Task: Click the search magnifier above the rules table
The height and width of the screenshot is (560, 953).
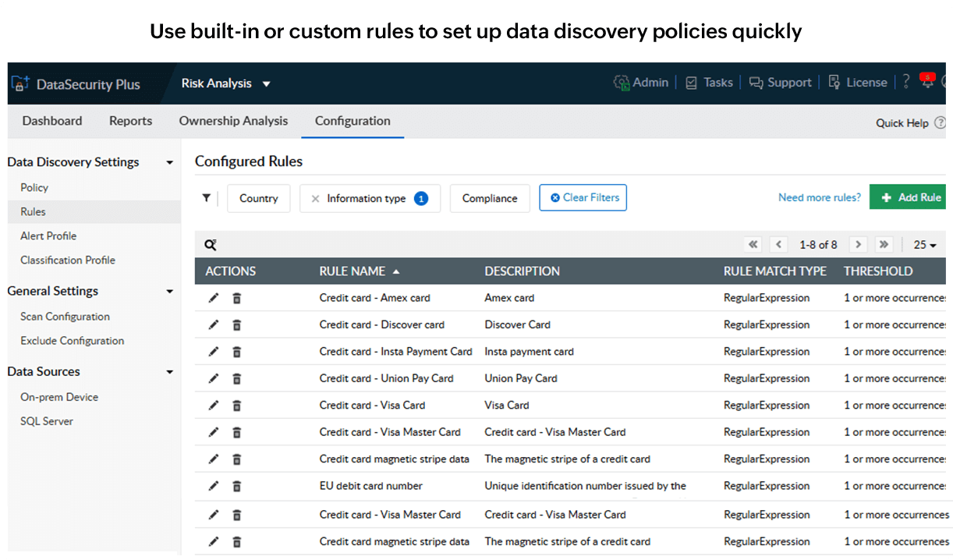Action: (210, 244)
